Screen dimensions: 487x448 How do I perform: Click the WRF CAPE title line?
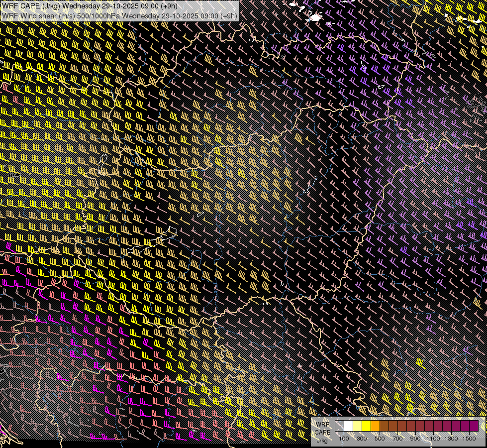pos(90,6)
